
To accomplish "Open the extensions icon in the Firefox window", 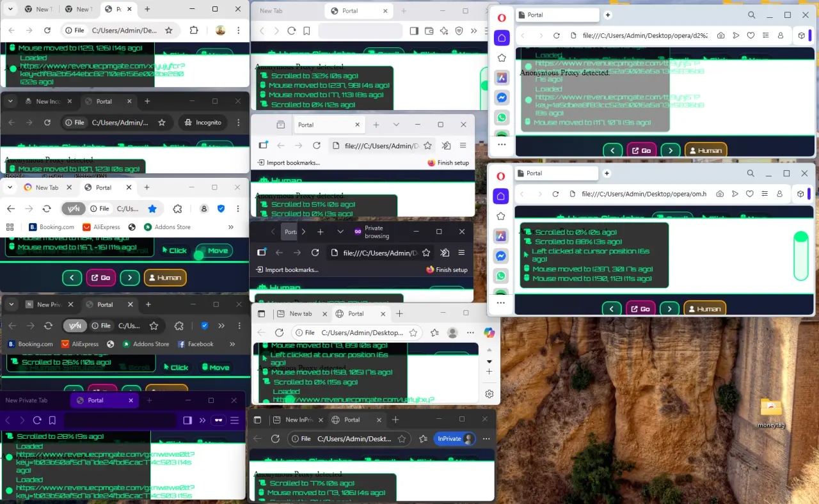I will point(447,146).
